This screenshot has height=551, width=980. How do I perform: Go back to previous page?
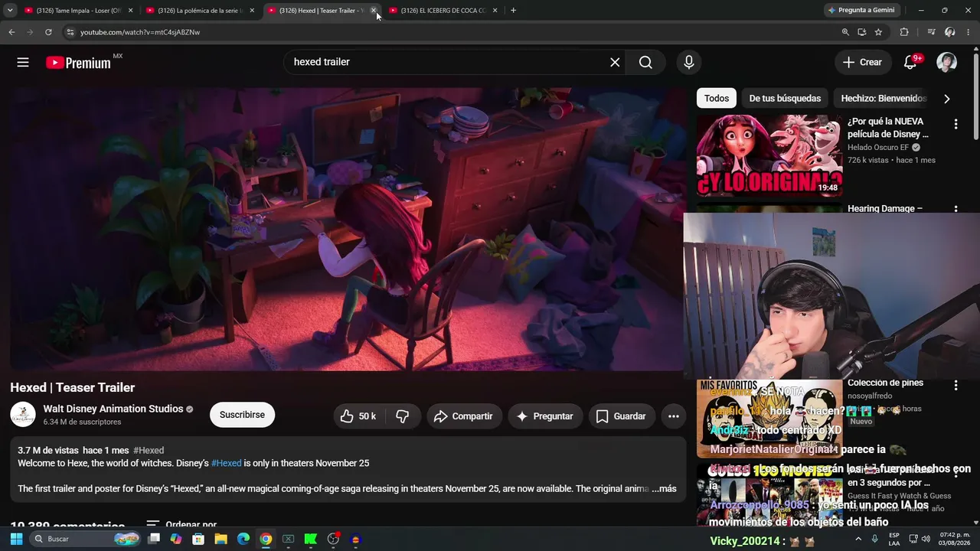tap(11, 32)
